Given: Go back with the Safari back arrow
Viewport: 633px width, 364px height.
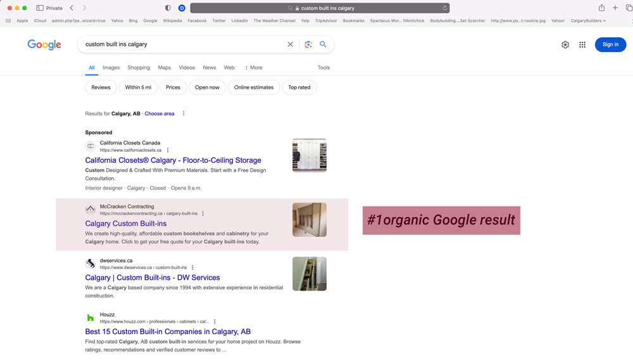Looking at the screenshot, I should coord(72,8).
